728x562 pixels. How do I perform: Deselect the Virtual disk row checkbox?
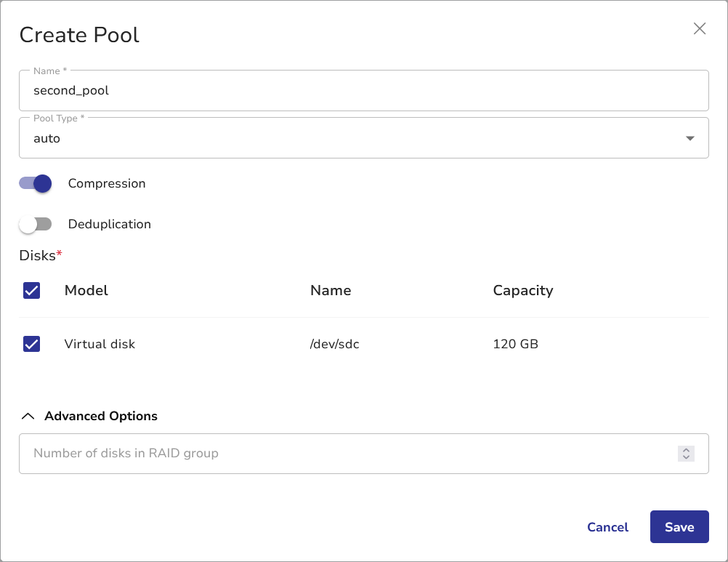pyautogui.click(x=32, y=345)
